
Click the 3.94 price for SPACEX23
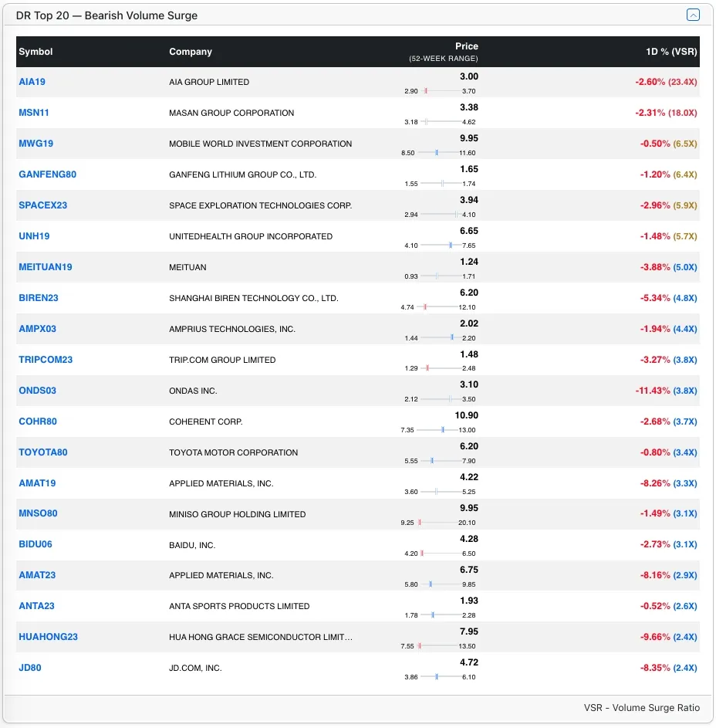[x=468, y=200]
